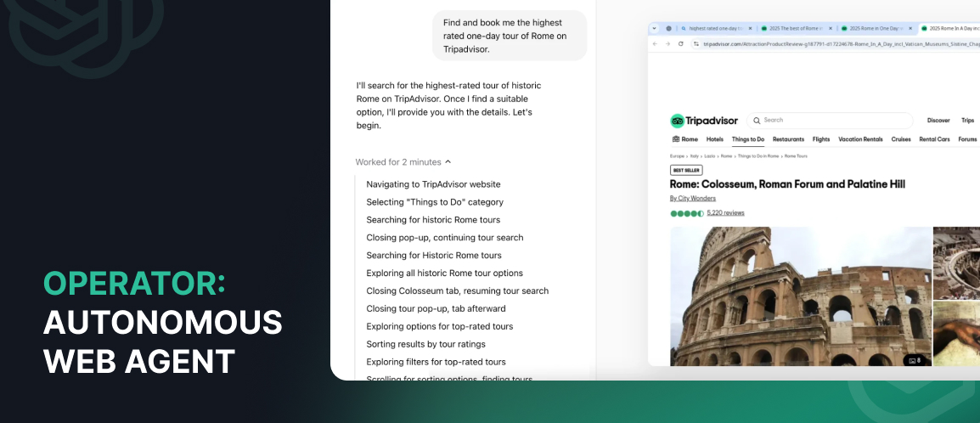Click 'Selecting "Things to Do" category' step
The width and height of the screenshot is (980, 423).
(x=435, y=202)
